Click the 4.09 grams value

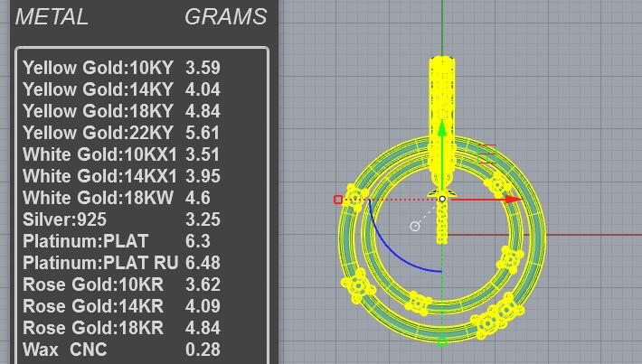[203, 306]
